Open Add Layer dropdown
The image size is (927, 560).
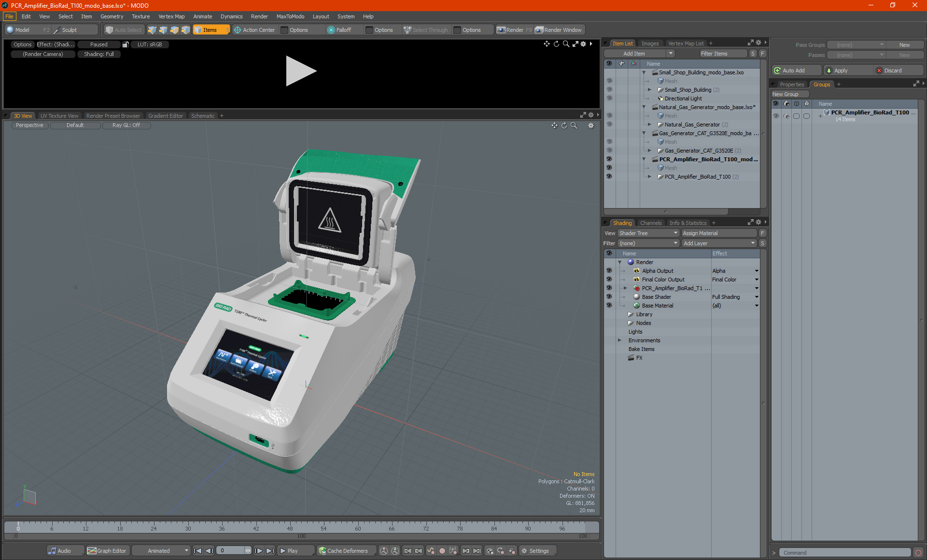point(719,243)
